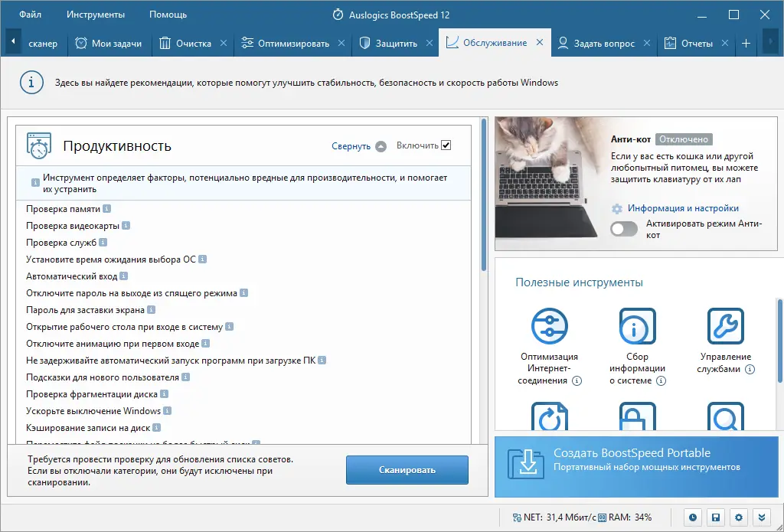Click the large info icon in the top banner

tap(31, 82)
